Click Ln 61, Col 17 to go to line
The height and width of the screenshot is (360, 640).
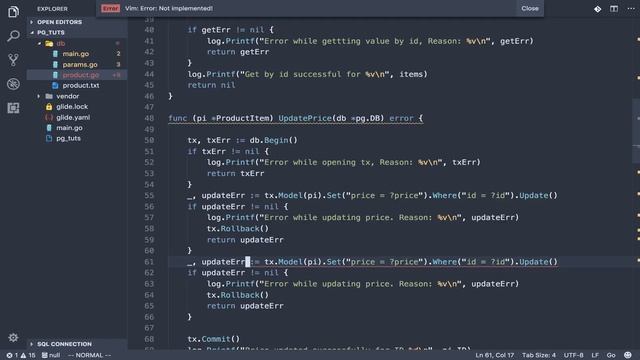(x=494, y=355)
